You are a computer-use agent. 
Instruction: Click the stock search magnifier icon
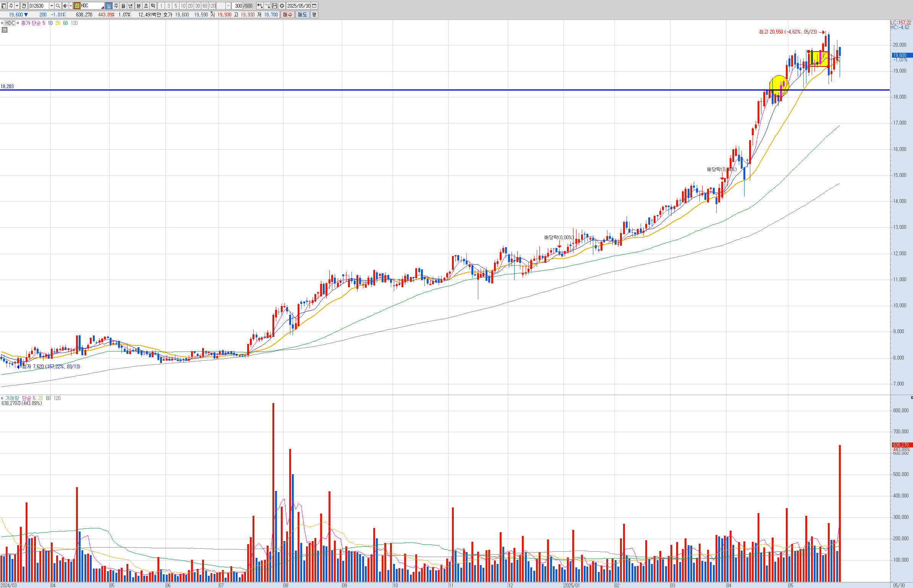pos(58,6)
